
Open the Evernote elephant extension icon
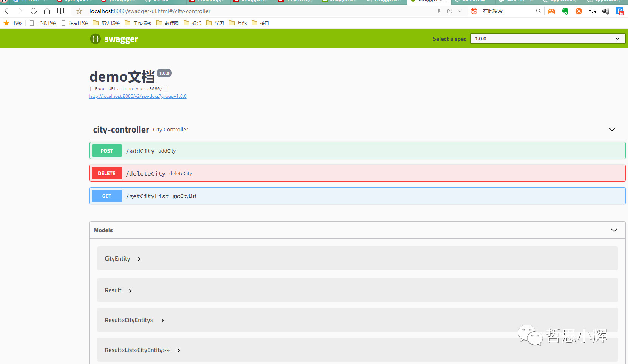565,11
